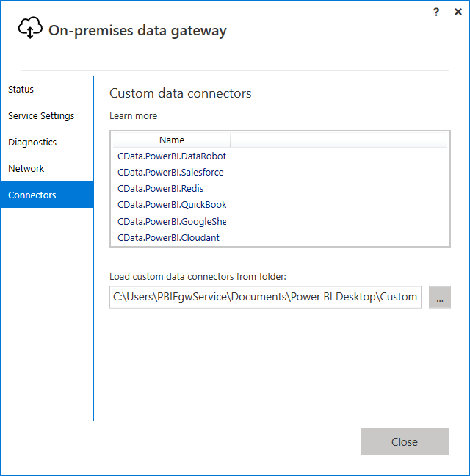Click the cloud upload gateway logo icon
Image resolution: width=470 pixels, height=476 pixels.
30,28
